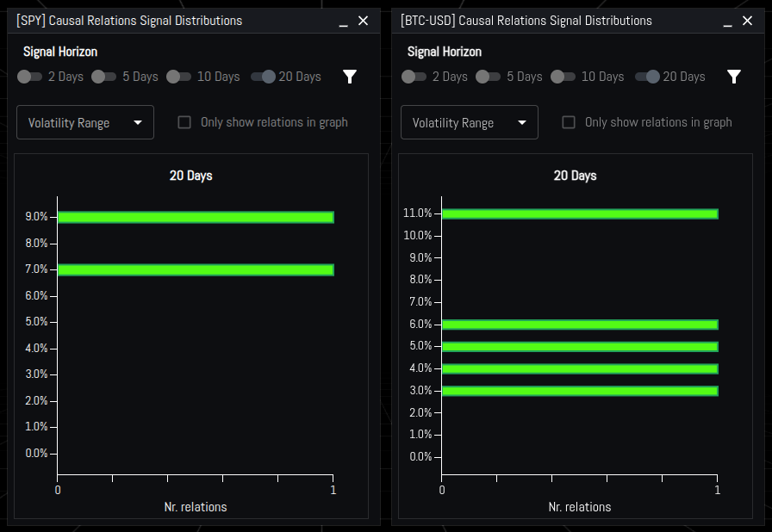Screen dimensions: 772x532
Task: Close the SPY Causal Relations window
Action: coord(363,21)
